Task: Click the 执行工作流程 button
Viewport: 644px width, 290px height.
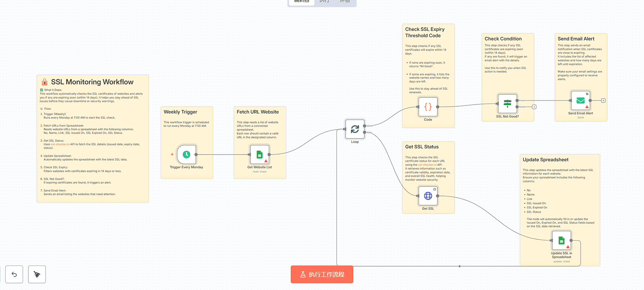Action: 322,274
